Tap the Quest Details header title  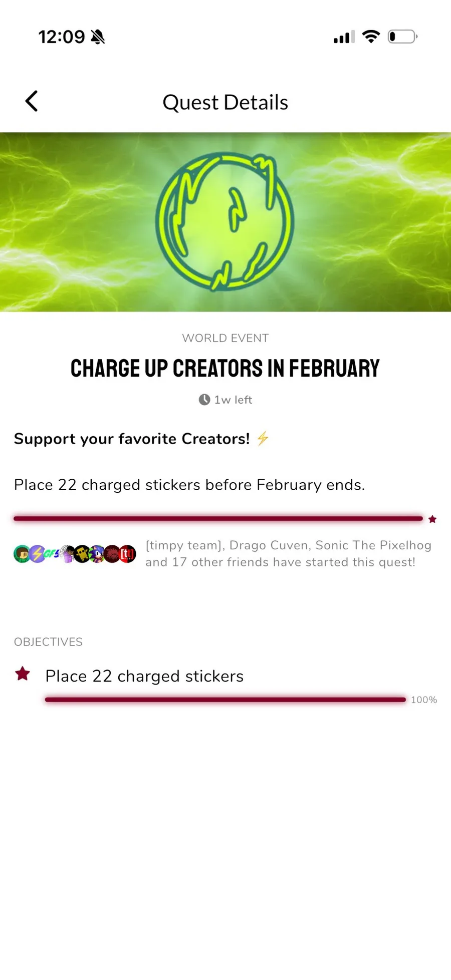(x=225, y=102)
